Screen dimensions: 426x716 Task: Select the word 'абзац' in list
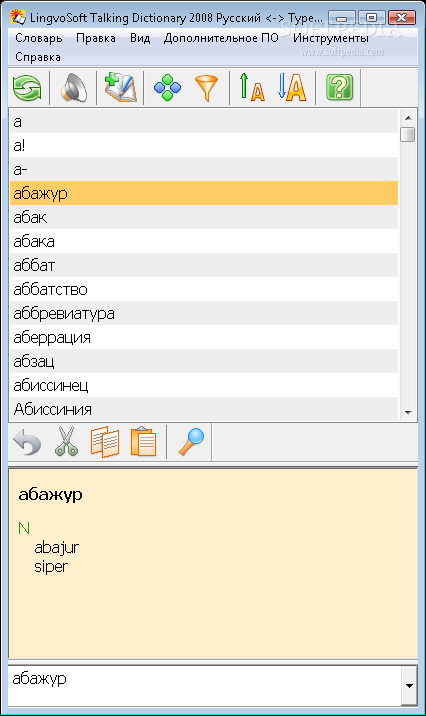tap(204, 361)
